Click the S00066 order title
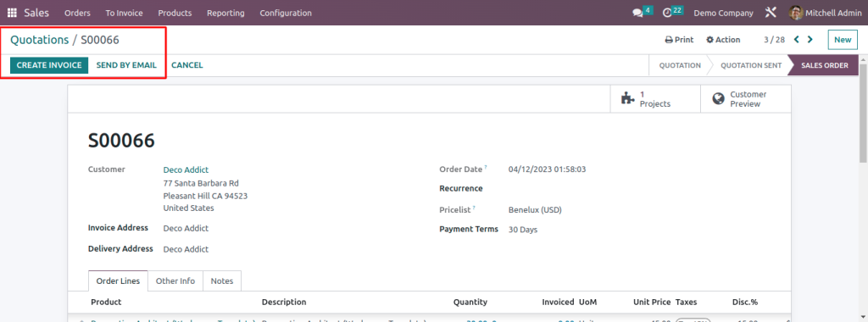Image resolution: width=868 pixels, height=322 pixels. pyautogui.click(x=121, y=141)
